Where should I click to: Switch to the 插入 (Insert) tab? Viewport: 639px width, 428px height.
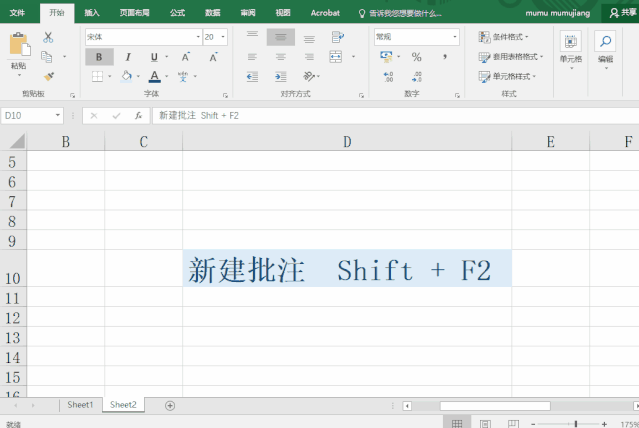(92, 13)
